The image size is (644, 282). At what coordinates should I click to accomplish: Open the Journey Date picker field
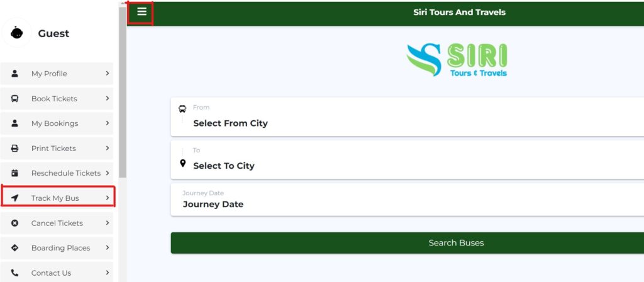(408, 200)
